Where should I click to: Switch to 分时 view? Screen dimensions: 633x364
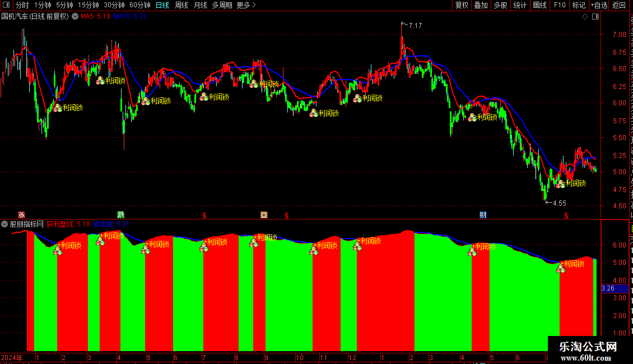click(x=22, y=5)
